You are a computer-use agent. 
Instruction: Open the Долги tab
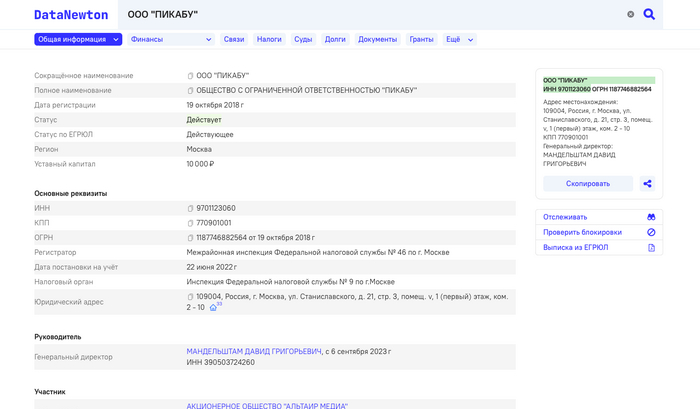click(x=335, y=39)
